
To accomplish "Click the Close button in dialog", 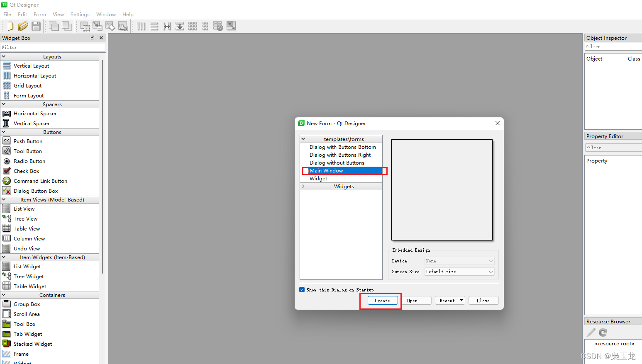I will [483, 301].
